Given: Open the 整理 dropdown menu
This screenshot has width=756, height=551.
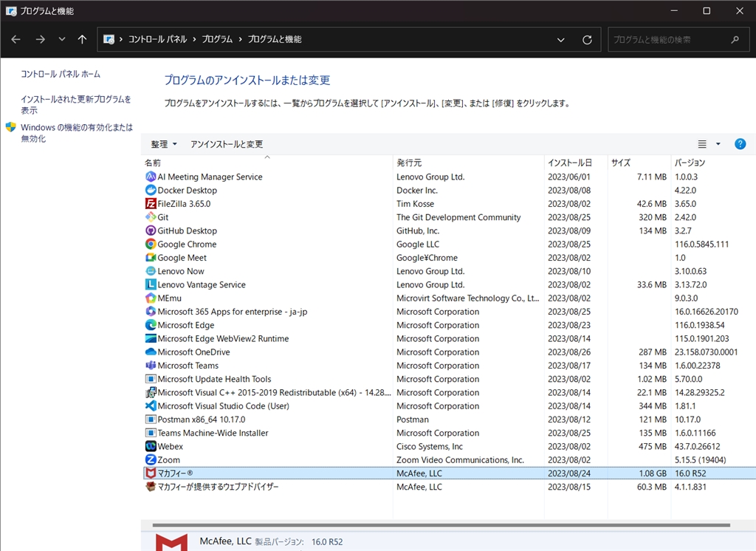Looking at the screenshot, I should coord(163,144).
